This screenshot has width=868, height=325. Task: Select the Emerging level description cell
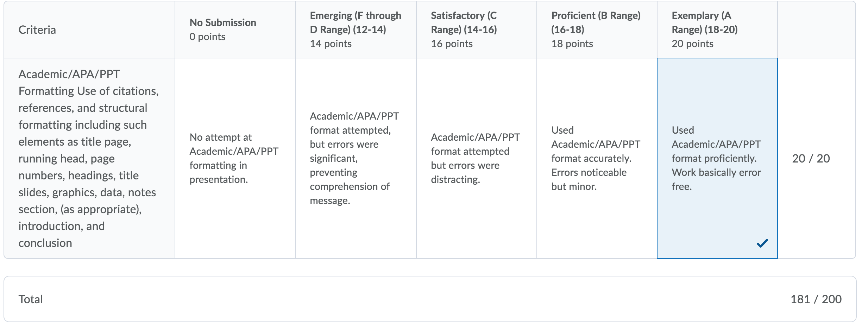point(356,158)
